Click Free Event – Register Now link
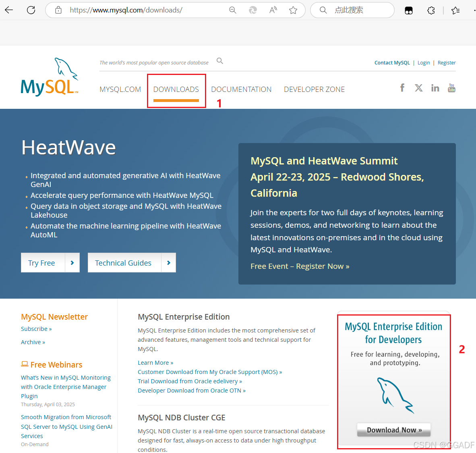476x453 pixels. click(x=300, y=266)
